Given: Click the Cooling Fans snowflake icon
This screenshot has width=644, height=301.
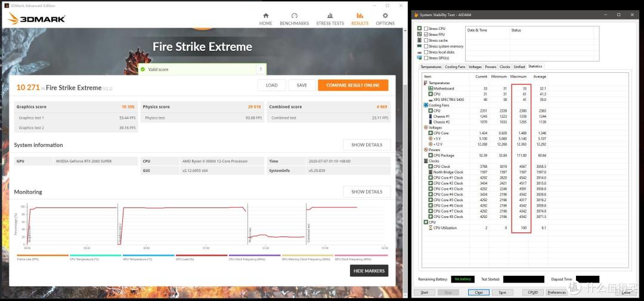Looking at the screenshot, I should (426, 105).
